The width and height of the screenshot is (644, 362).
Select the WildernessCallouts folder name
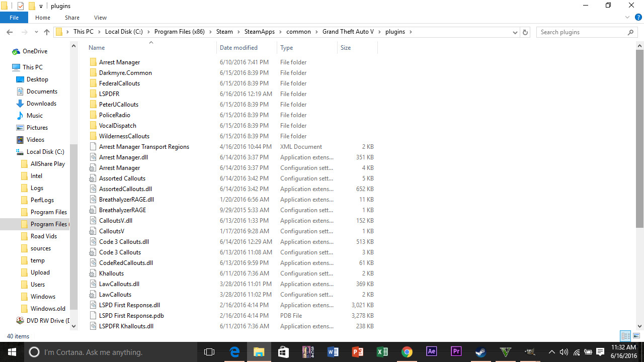(124, 136)
